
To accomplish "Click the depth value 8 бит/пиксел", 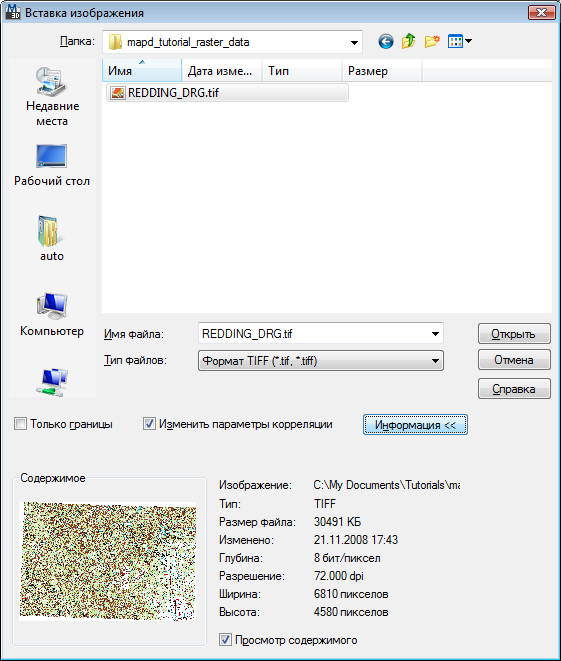I will click(x=347, y=558).
